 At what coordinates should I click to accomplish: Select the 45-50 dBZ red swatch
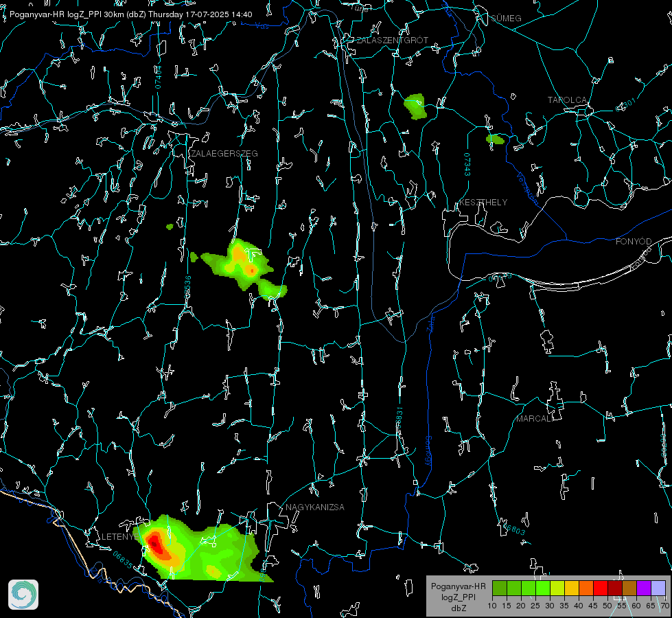pos(601,588)
